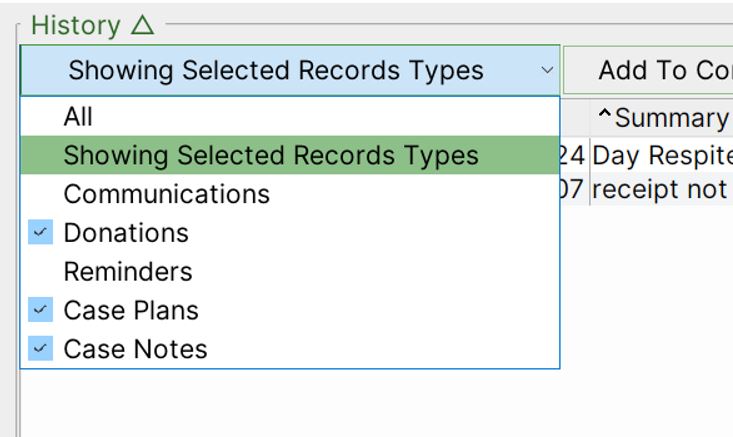
Task: Uncheck the Case Plans checkbox
Action: pyautogui.click(x=40, y=309)
